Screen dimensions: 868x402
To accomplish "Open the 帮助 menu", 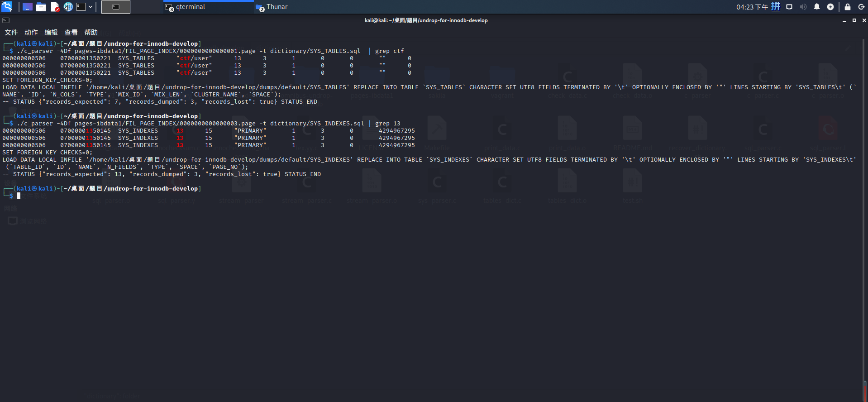I will click(91, 33).
